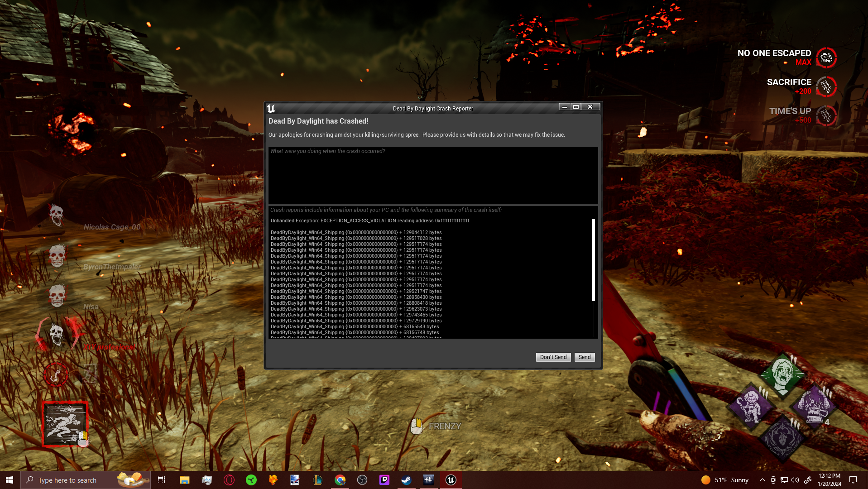Open OBS Studio from the taskbar
This screenshot has width=868, height=489.
point(362,480)
